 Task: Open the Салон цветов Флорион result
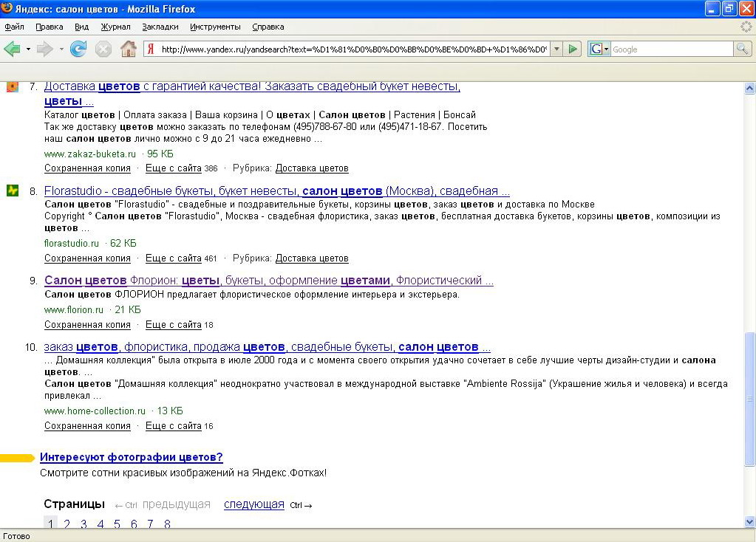tap(268, 281)
